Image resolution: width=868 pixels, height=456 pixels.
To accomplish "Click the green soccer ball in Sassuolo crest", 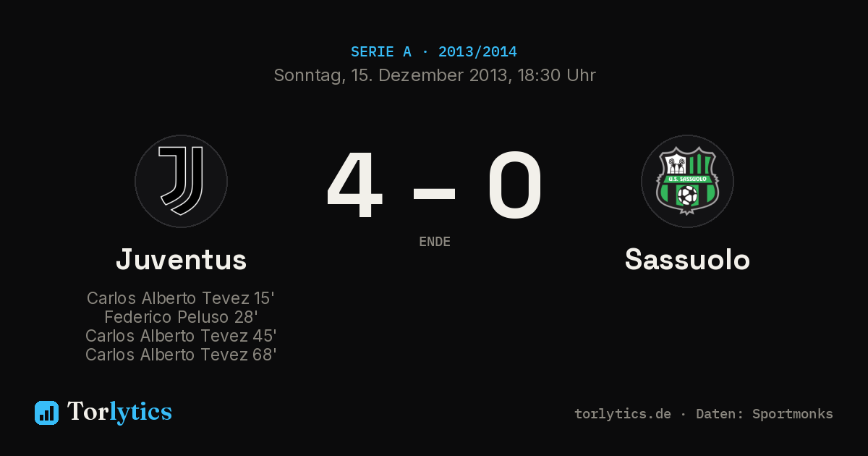I will pyautogui.click(x=687, y=195).
